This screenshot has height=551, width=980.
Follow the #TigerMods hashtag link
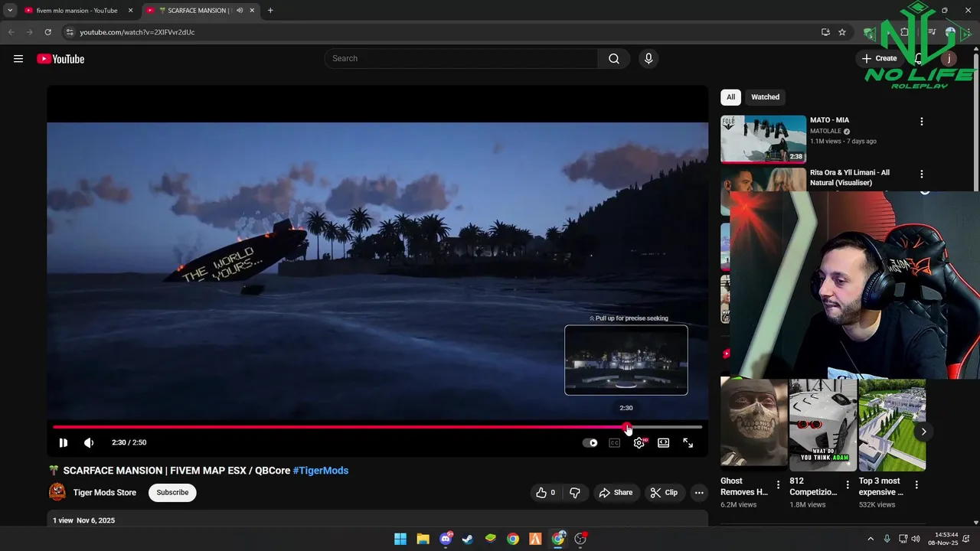(x=321, y=471)
